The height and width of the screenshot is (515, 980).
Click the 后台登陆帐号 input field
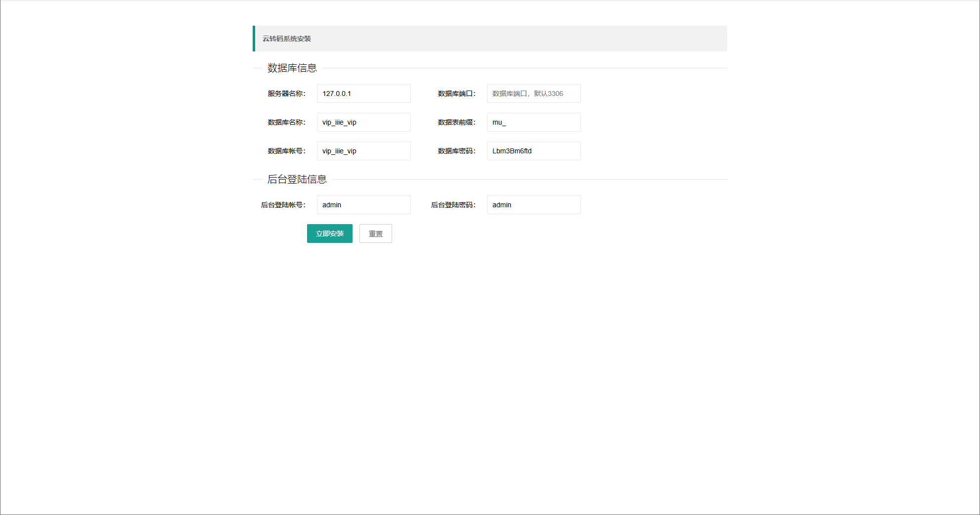[363, 205]
